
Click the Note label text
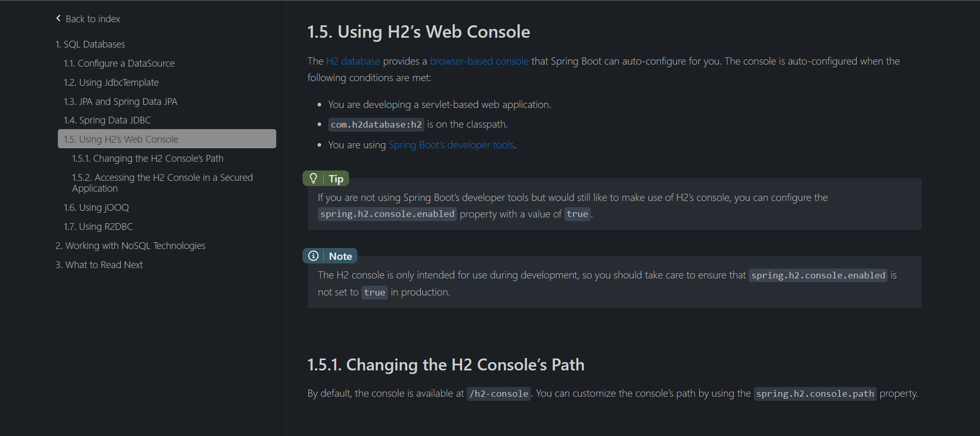coord(340,256)
